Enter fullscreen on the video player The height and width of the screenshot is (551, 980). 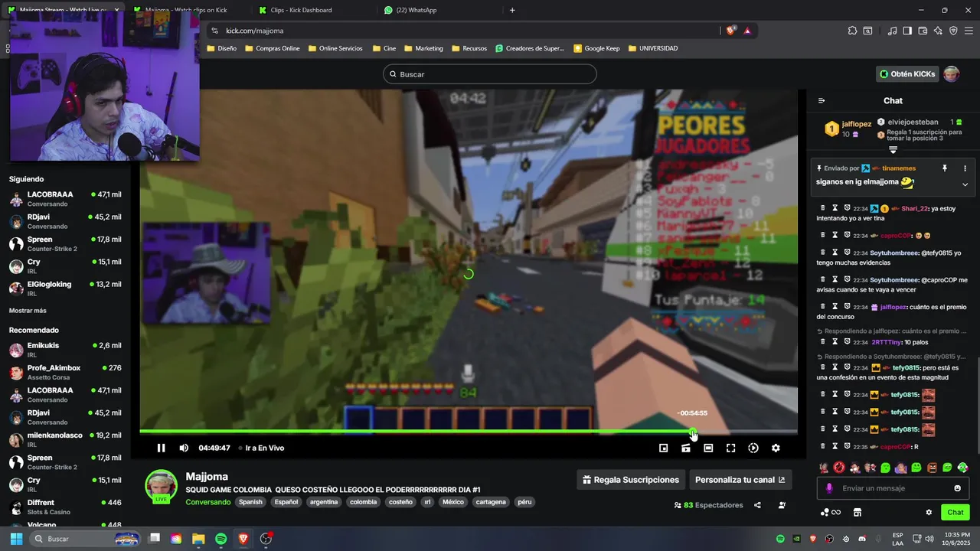[x=730, y=448]
